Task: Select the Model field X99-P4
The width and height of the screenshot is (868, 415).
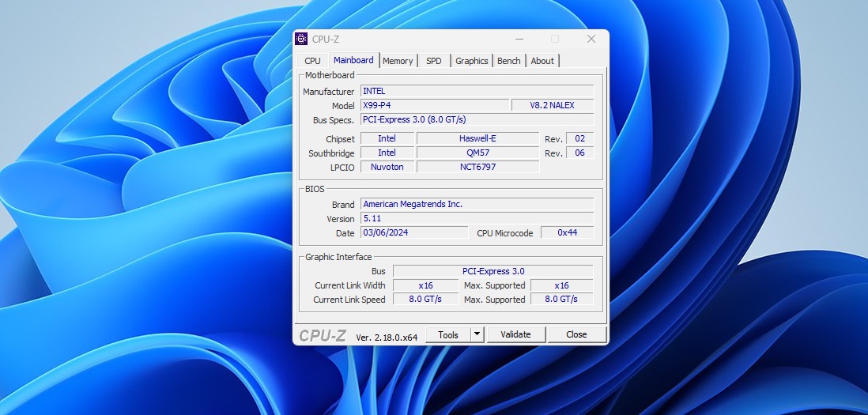Action: (x=435, y=105)
